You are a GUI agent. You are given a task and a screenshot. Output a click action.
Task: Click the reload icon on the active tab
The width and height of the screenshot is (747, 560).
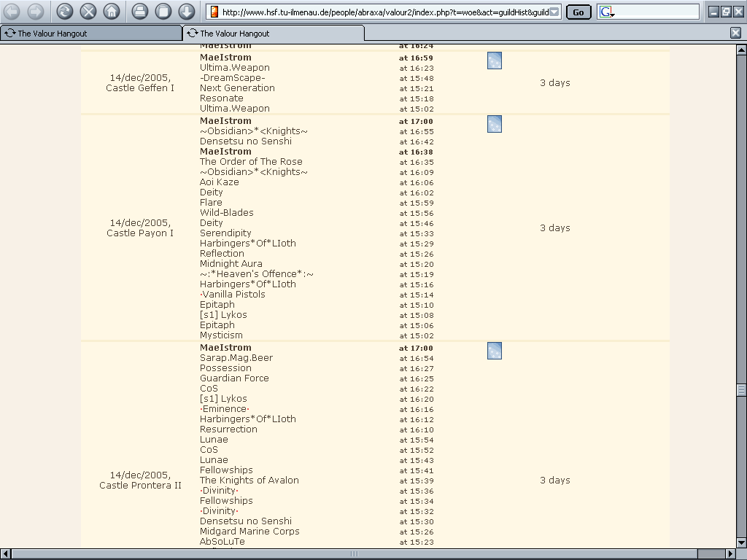(192, 33)
